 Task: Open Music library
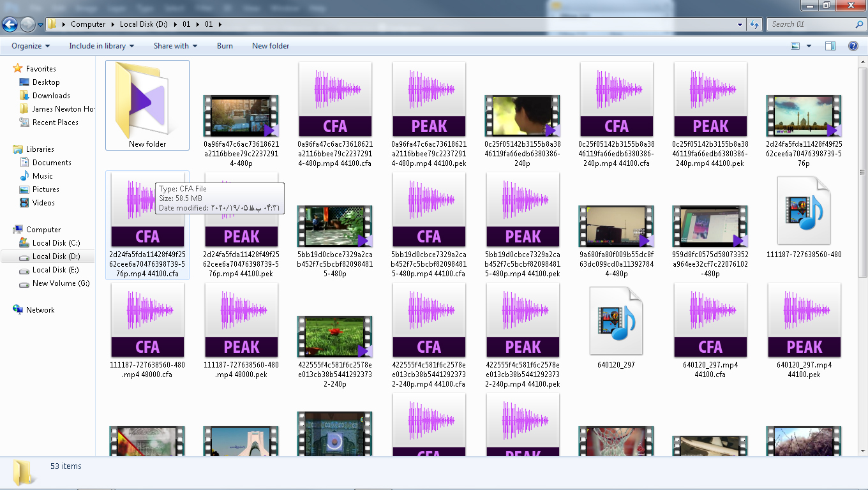point(43,176)
